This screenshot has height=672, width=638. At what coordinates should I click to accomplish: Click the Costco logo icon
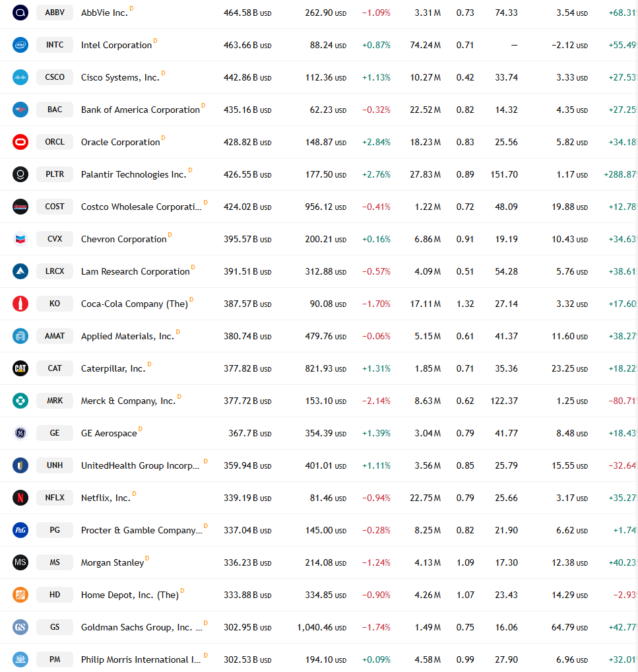pyautogui.click(x=20, y=207)
